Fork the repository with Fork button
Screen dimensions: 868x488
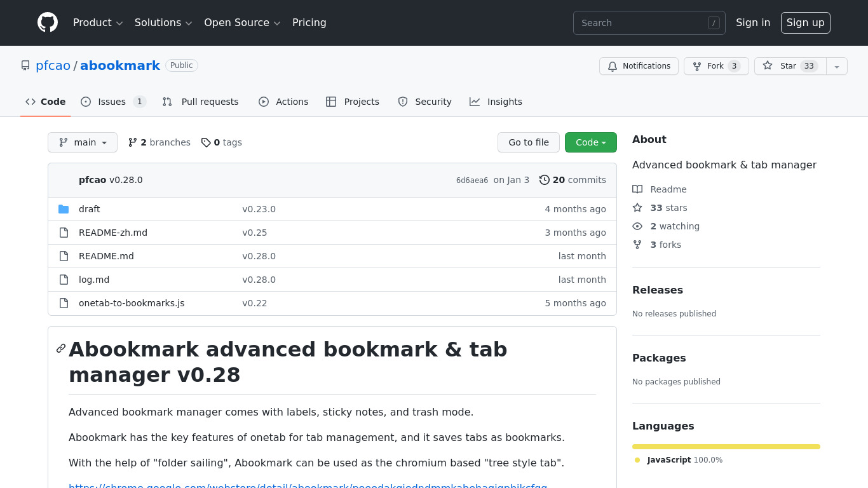[x=716, y=66]
